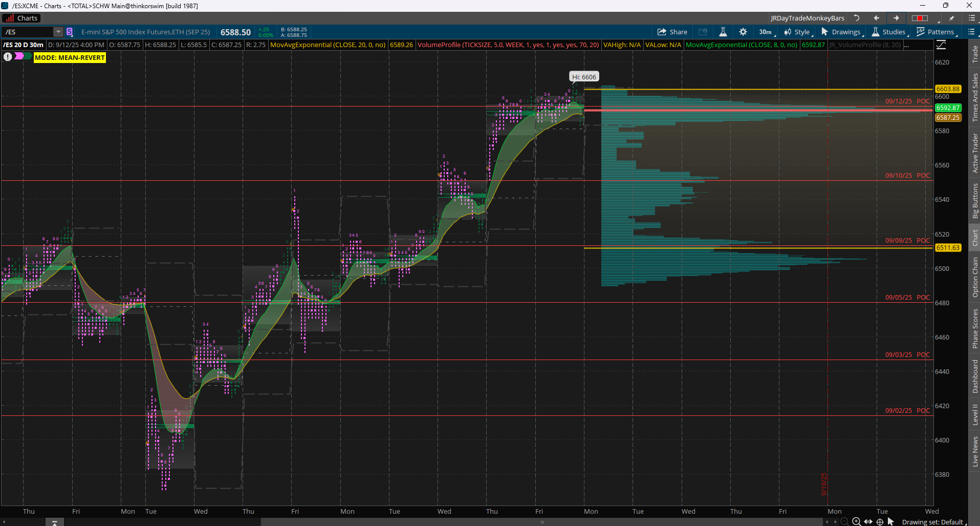Image resolution: width=980 pixels, height=526 pixels.
Task: Open the Drawings menu
Action: (x=842, y=32)
